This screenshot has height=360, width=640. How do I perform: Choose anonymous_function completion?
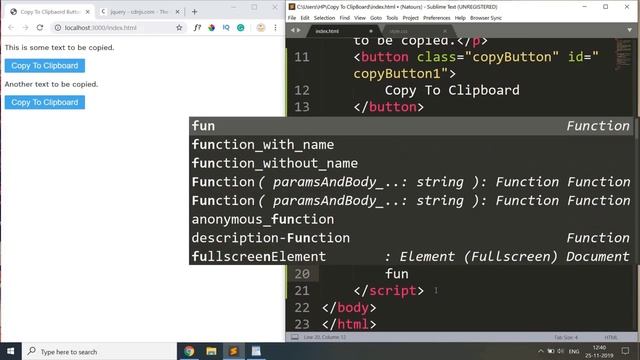pyautogui.click(x=411, y=220)
